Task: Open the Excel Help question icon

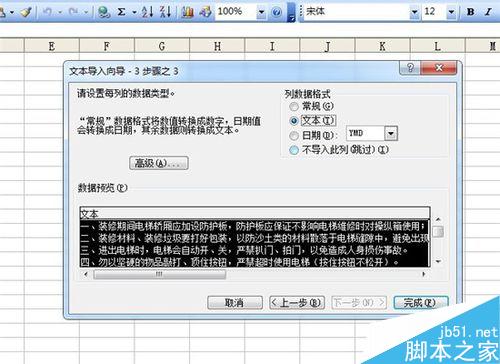Action: 276,12
